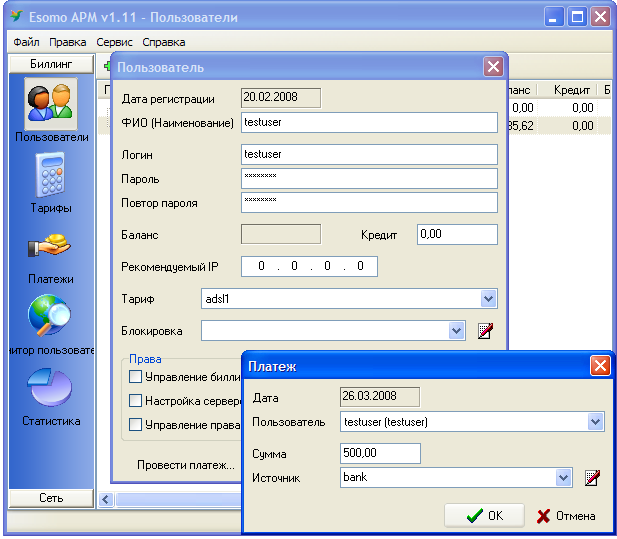Open the Пользователи section icon in sidebar
The image size is (617, 539).
pyautogui.click(x=51, y=104)
